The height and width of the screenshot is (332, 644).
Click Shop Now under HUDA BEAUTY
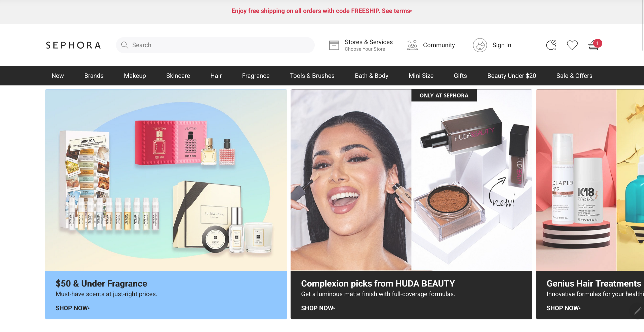click(x=318, y=308)
